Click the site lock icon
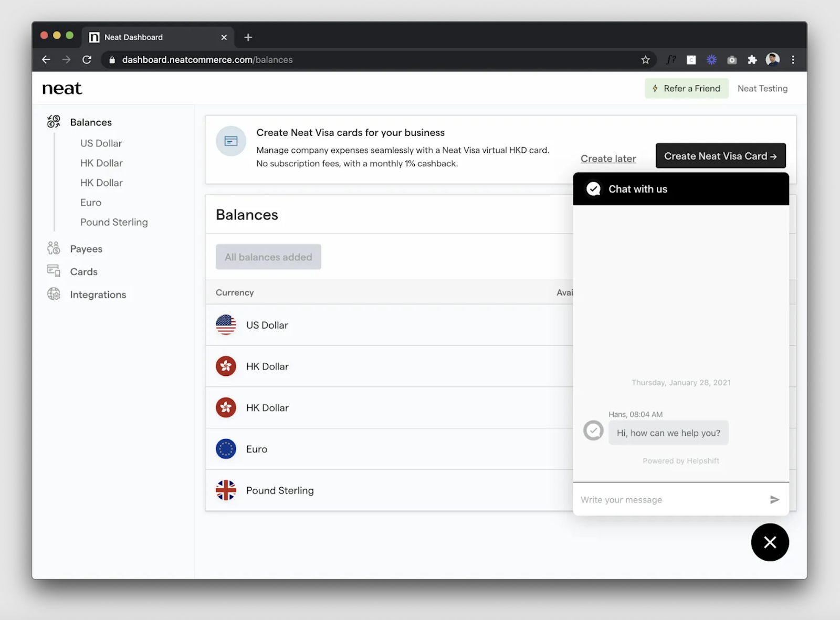This screenshot has width=840, height=620. pyautogui.click(x=112, y=60)
